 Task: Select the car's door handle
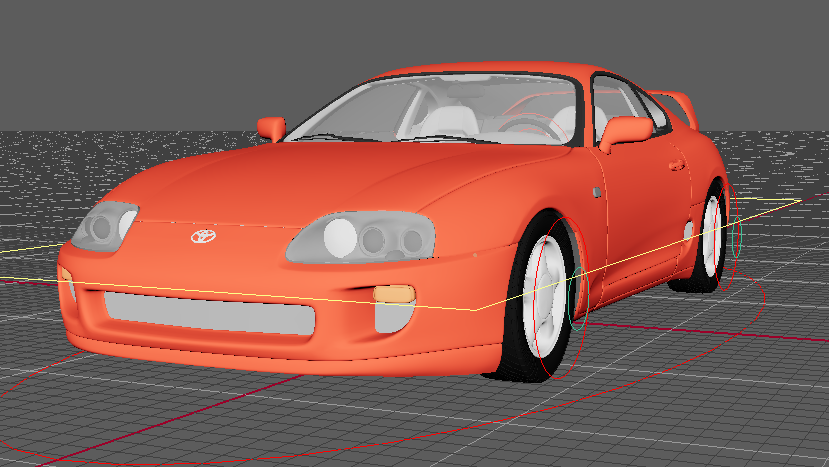tap(677, 164)
